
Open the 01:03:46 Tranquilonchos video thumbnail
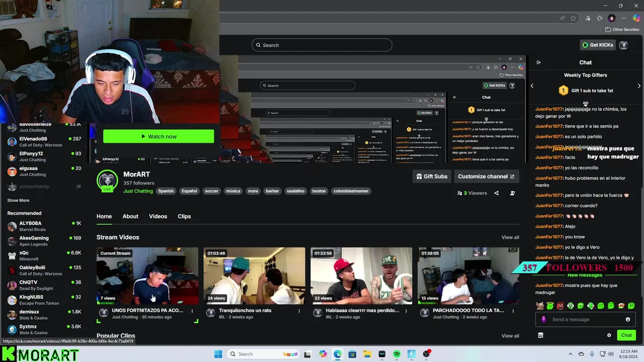click(254, 276)
